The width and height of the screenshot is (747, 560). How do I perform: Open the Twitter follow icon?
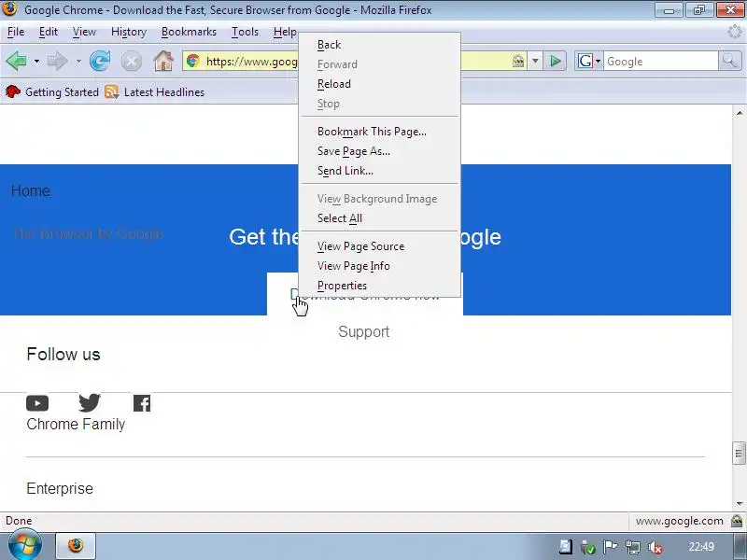(90, 403)
